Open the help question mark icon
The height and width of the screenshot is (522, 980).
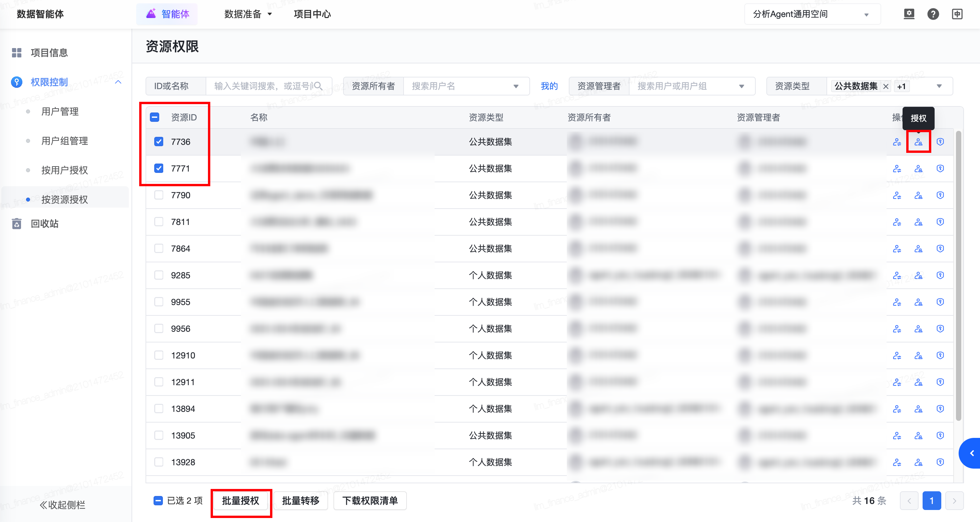933,14
